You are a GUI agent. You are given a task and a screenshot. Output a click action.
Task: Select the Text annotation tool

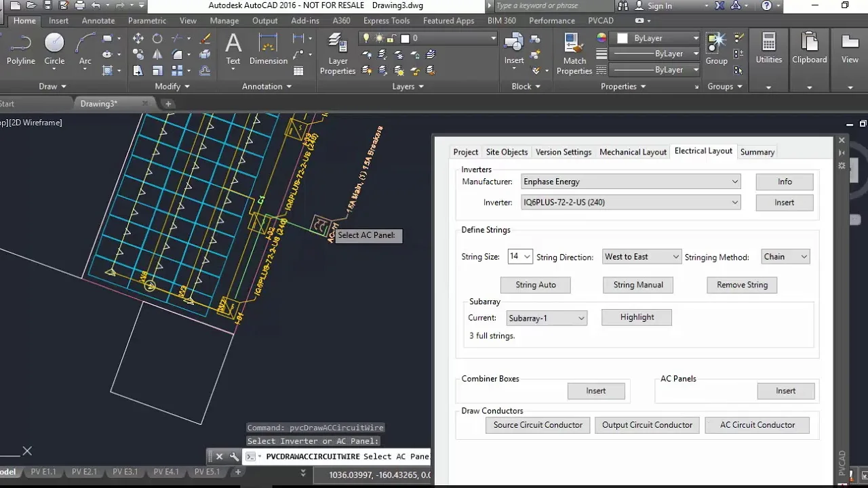pyautogui.click(x=233, y=49)
